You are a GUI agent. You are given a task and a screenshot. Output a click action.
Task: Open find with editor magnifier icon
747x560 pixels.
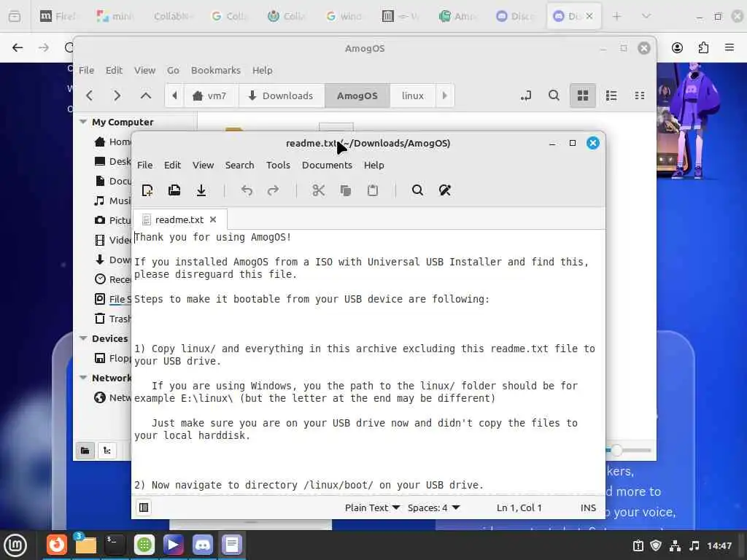[417, 190]
